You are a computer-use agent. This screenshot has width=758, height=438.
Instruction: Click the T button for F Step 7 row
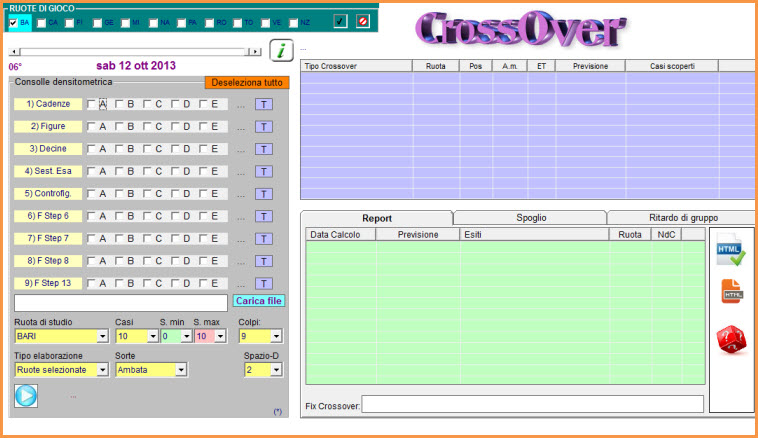tap(263, 239)
